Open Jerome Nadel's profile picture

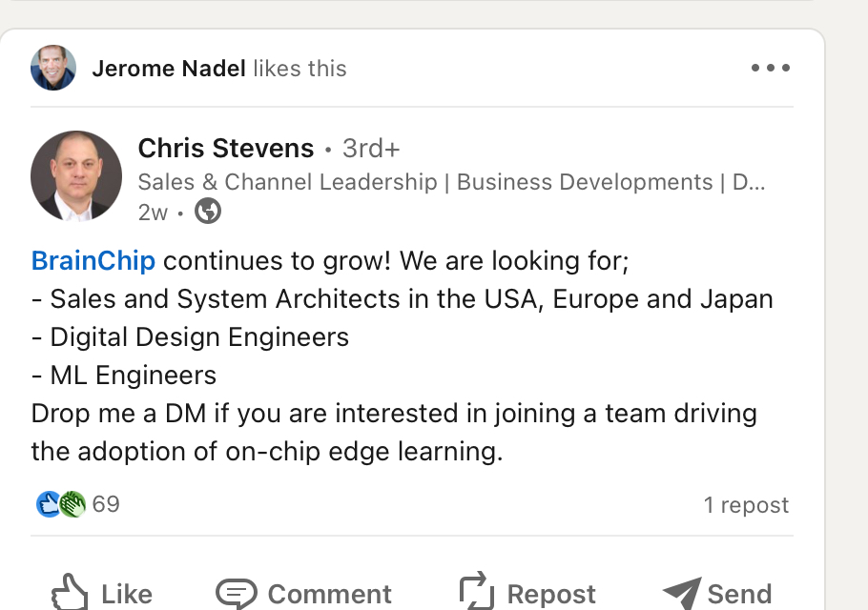53,68
